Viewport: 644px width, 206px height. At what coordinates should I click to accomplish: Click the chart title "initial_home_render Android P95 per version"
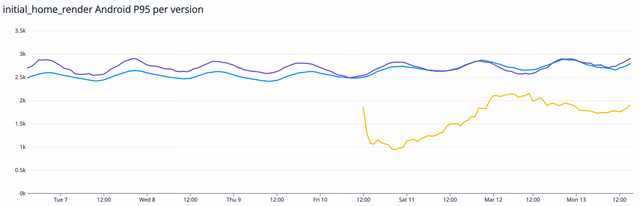[x=103, y=10]
